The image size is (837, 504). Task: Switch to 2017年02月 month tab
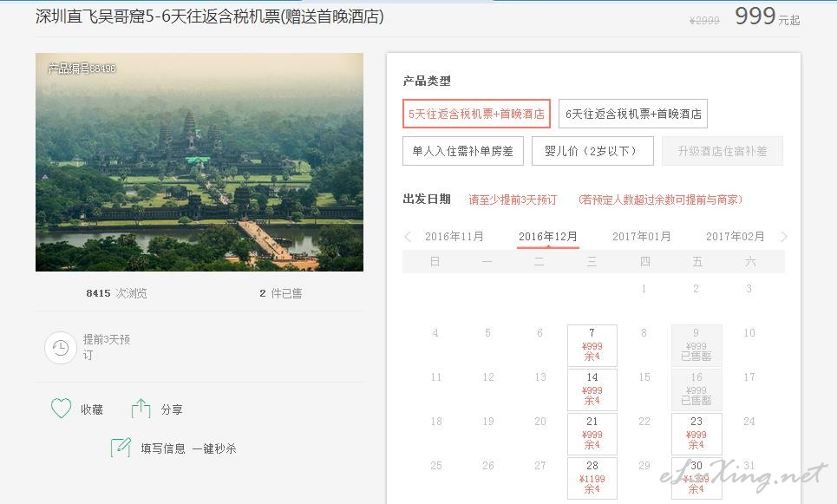[x=736, y=237]
